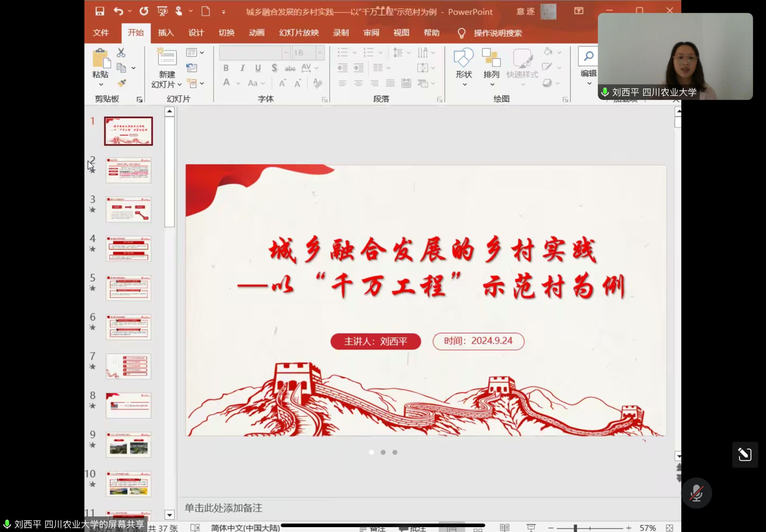Click the zoom slider handle
This screenshot has width=766, height=532.
click(x=575, y=528)
